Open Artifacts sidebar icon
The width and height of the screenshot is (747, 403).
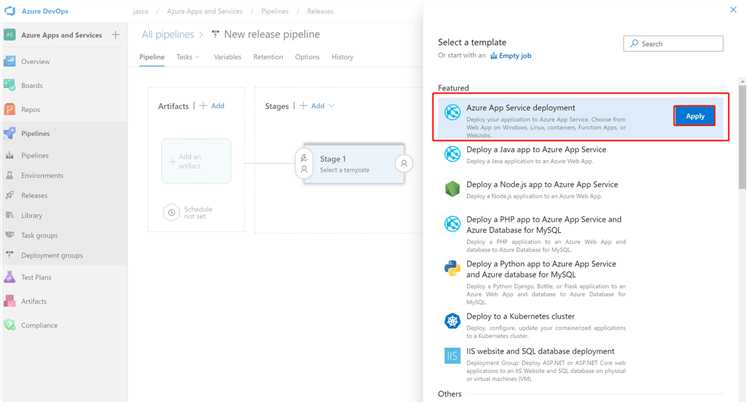tap(10, 301)
